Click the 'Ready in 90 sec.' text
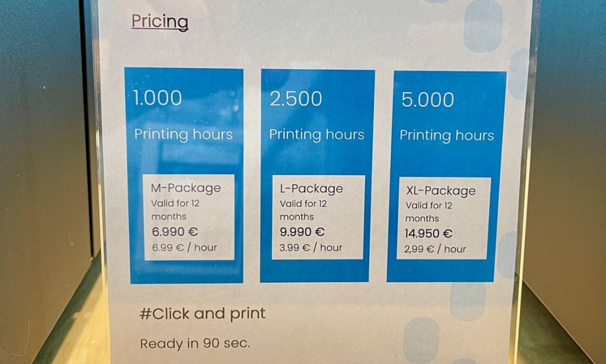This screenshot has height=364, width=606. [x=195, y=343]
